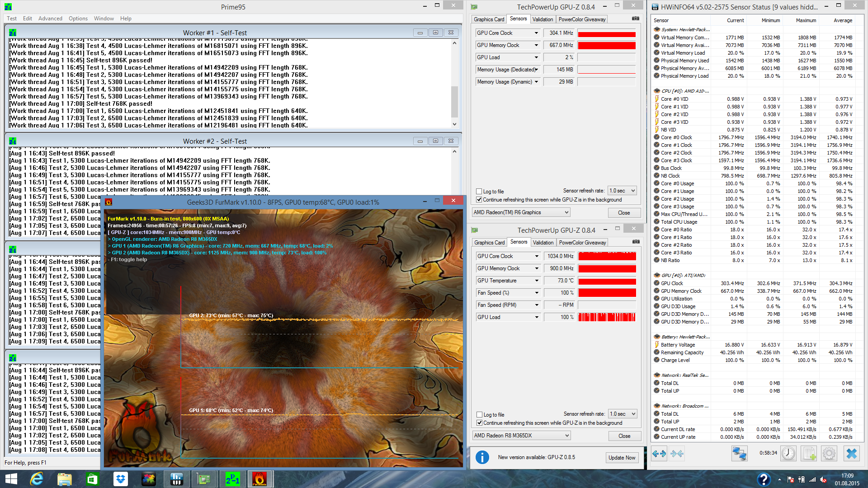868x488 pixels.
Task: Click the Update Now button
Action: coord(622,458)
